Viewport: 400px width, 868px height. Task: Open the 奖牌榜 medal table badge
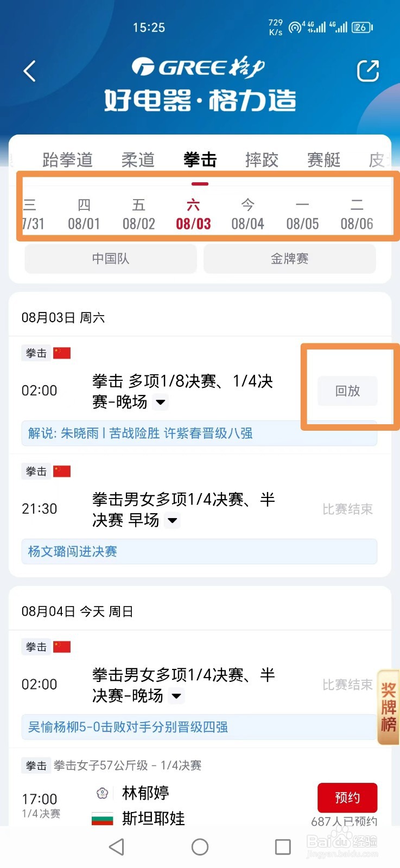click(389, 707)
